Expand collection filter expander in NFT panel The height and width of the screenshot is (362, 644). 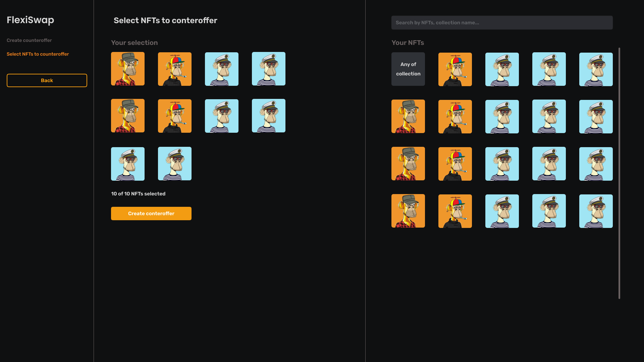click(x=408, y=69)
